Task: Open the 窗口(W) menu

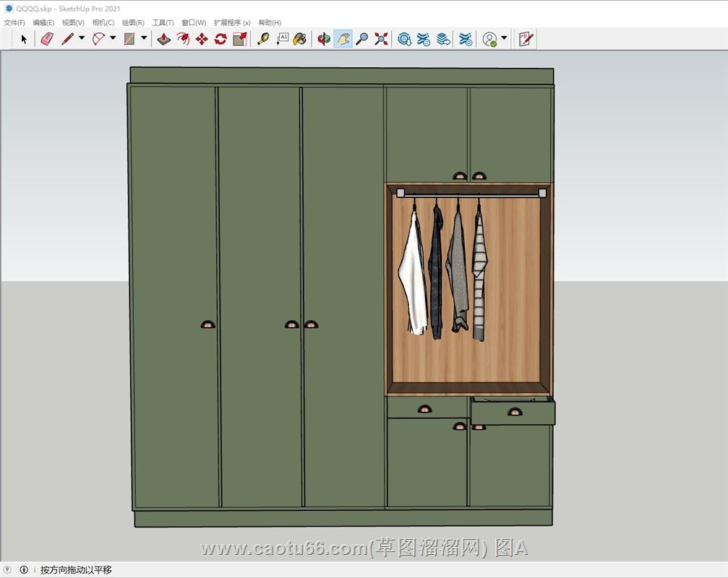Action: pyautogui.click(x=194, y=22)
